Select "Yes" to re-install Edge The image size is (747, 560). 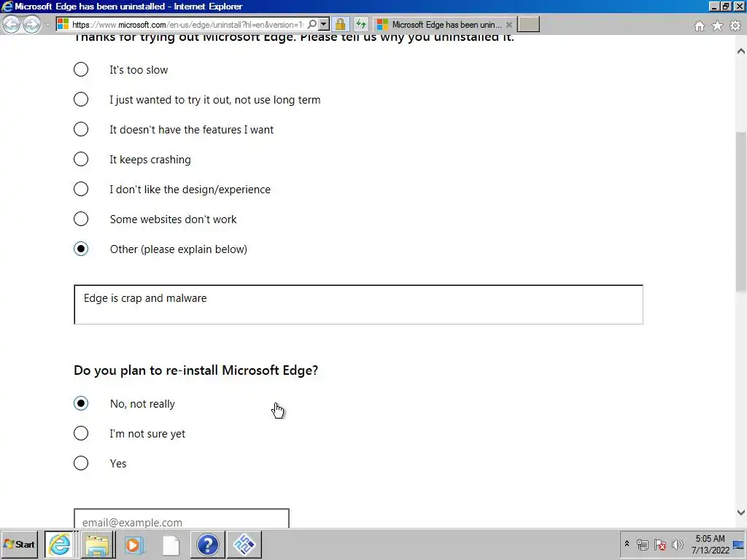pos(81,463)
